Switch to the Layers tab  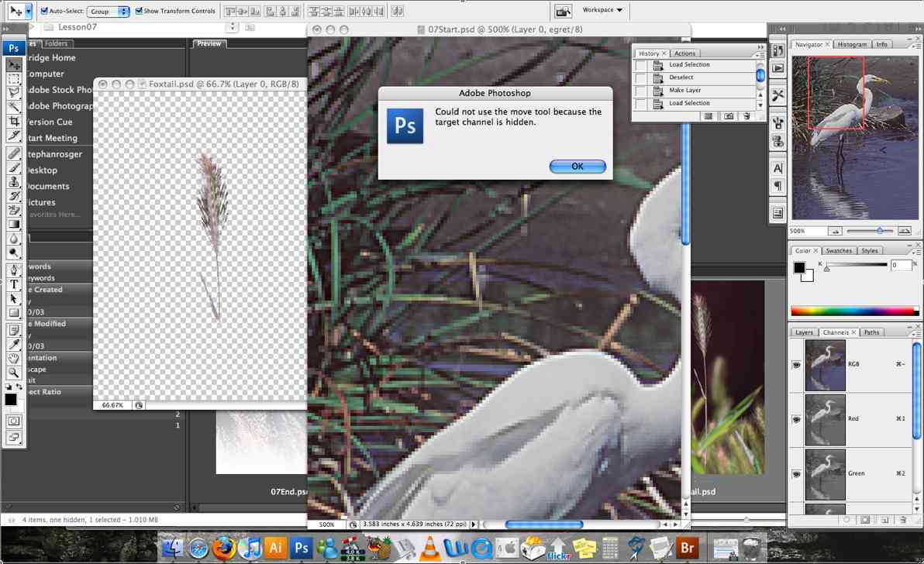coord(804,332)
